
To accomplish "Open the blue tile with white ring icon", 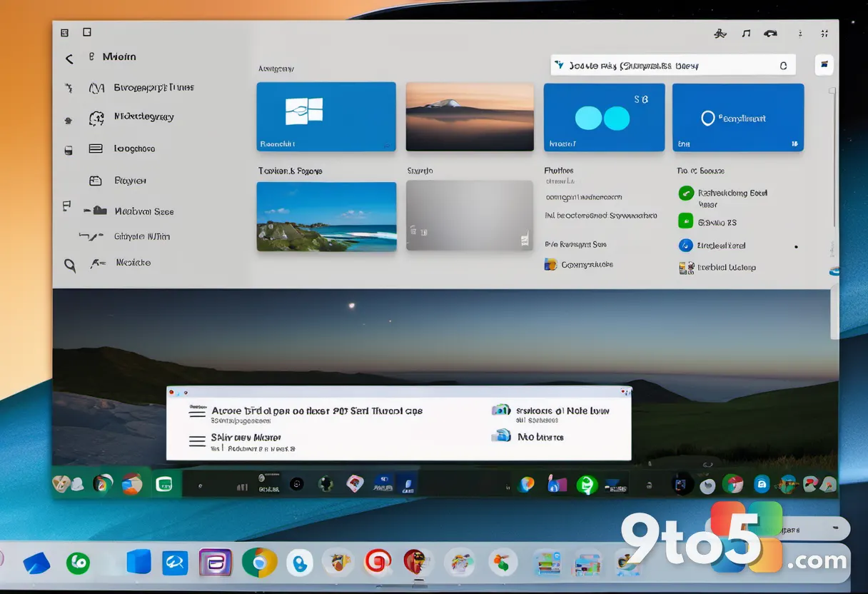I will [x=738, y=117].
